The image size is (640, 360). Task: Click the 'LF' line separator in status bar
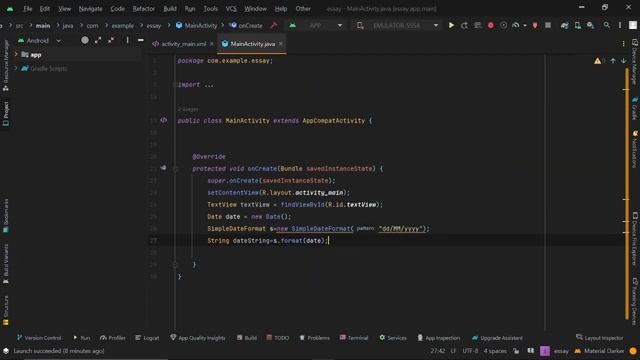coord(453,351)
